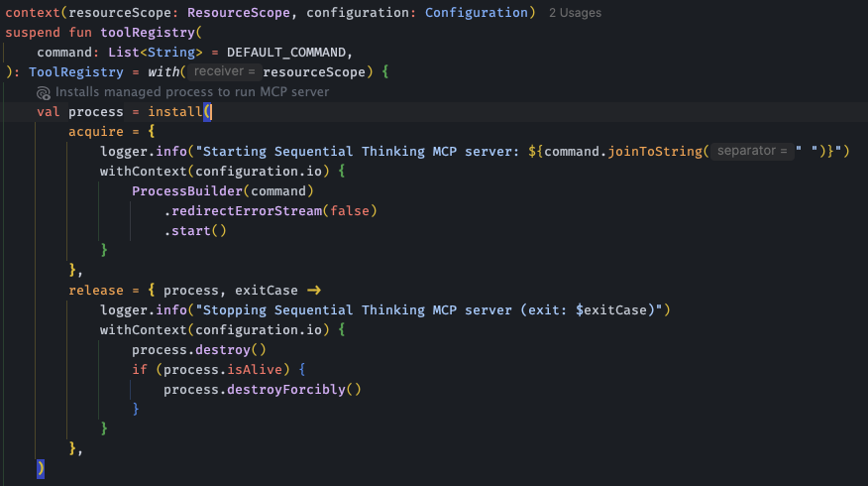Viewport: 868px width, 486px height.
Task: Click 'DEFAULT_COMMAND' constant
Action: [286, 53]
